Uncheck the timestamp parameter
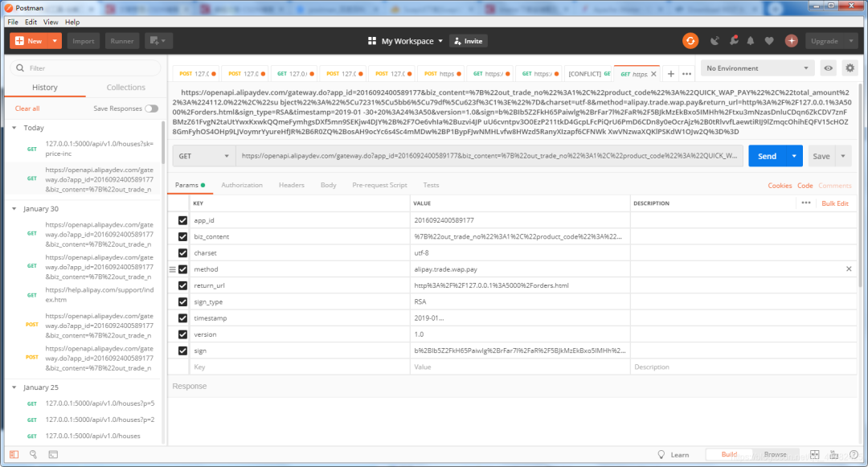 (182, 318)
